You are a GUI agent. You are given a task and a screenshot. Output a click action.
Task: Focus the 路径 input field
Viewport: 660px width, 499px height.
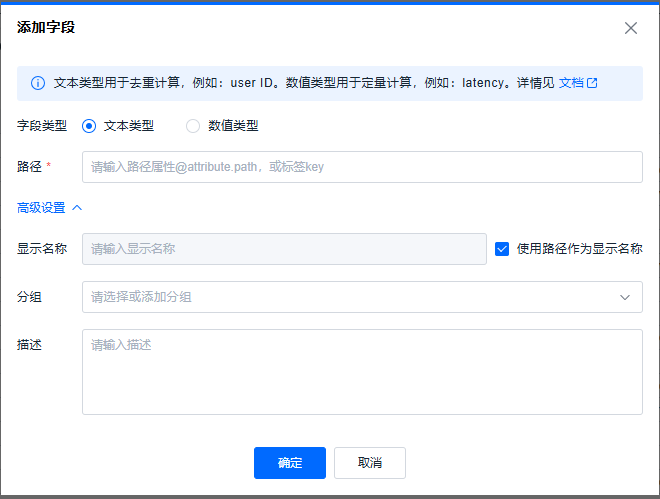coord(362,167)
